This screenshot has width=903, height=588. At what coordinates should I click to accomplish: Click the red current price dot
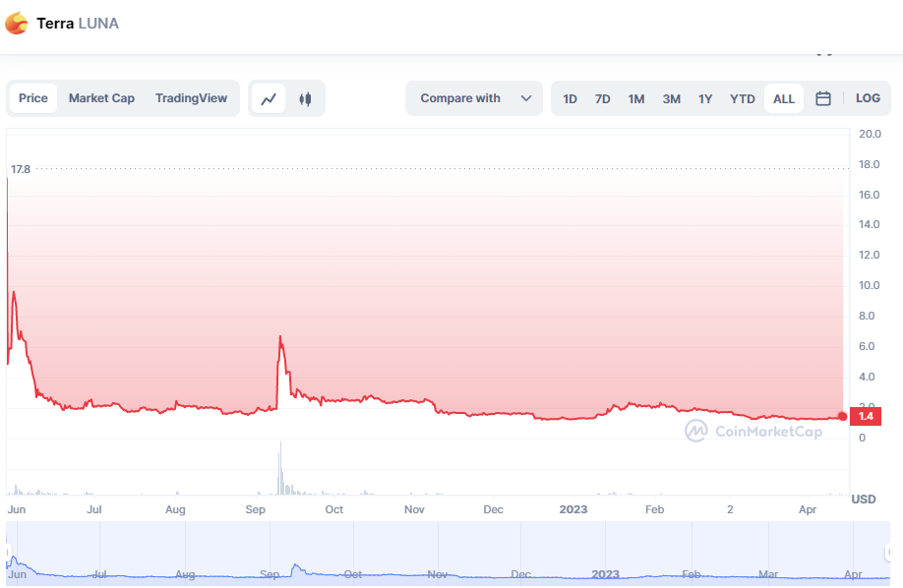pyautogui.click(x=843, y=416)
